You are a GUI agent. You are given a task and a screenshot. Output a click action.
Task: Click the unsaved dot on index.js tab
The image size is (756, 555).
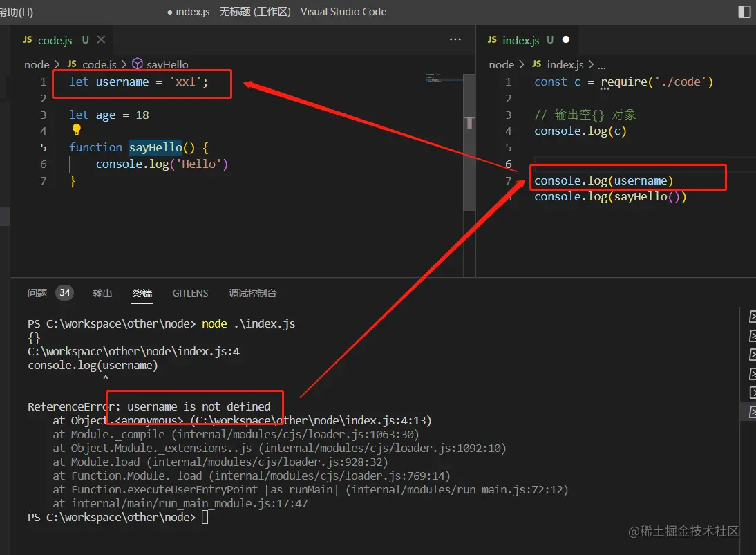(x=566, y=39)
